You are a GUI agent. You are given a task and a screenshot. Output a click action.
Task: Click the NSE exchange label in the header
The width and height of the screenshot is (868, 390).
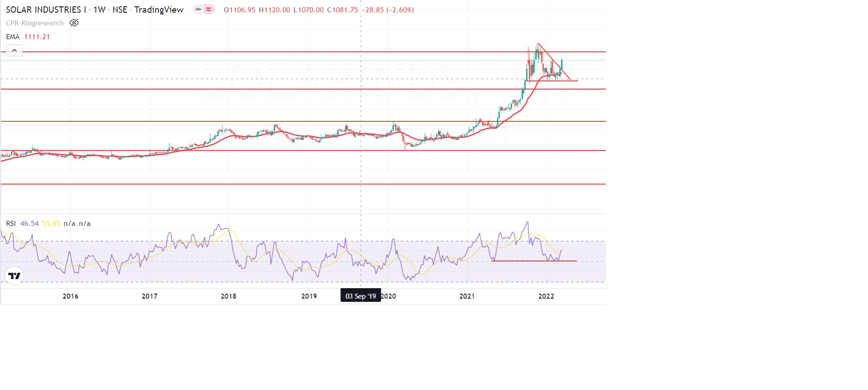(x=120, y=10)
